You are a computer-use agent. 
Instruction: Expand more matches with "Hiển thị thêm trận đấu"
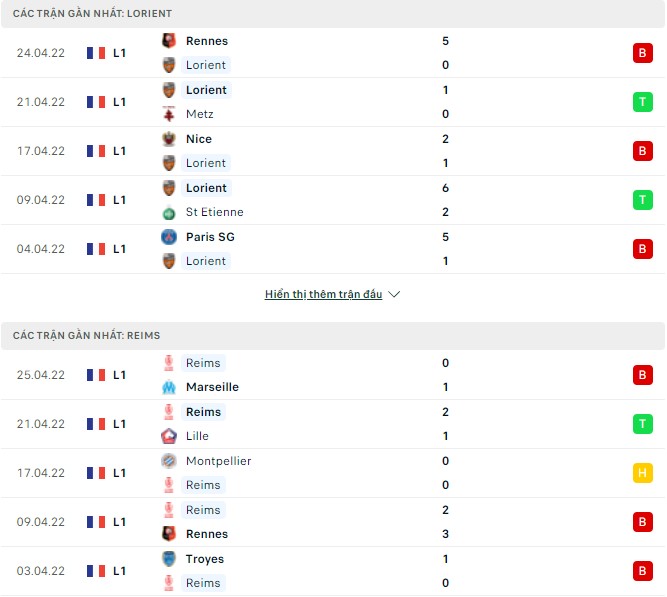click(x=323, y=295)
